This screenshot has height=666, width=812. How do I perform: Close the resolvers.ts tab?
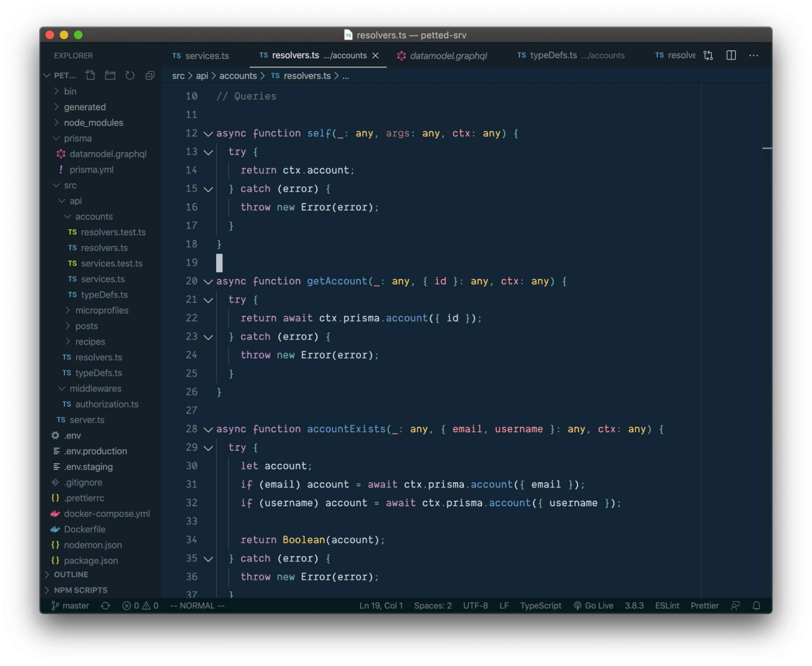375,55
